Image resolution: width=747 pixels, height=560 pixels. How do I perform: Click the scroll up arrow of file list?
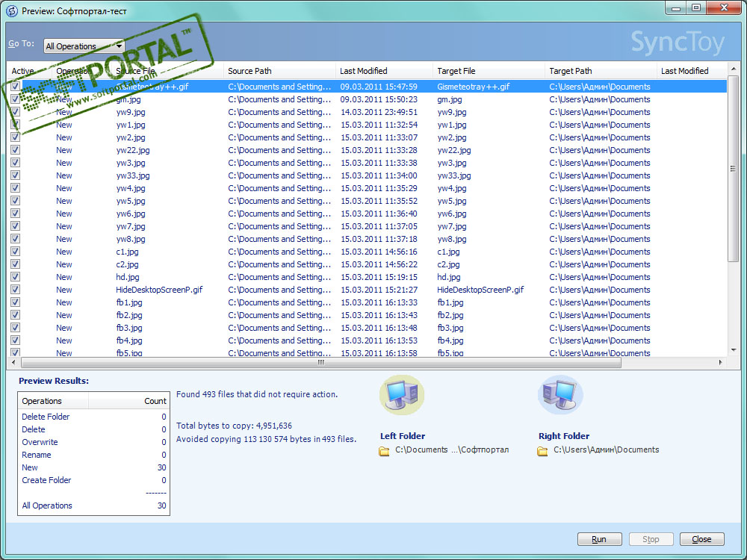click(733, 70)
